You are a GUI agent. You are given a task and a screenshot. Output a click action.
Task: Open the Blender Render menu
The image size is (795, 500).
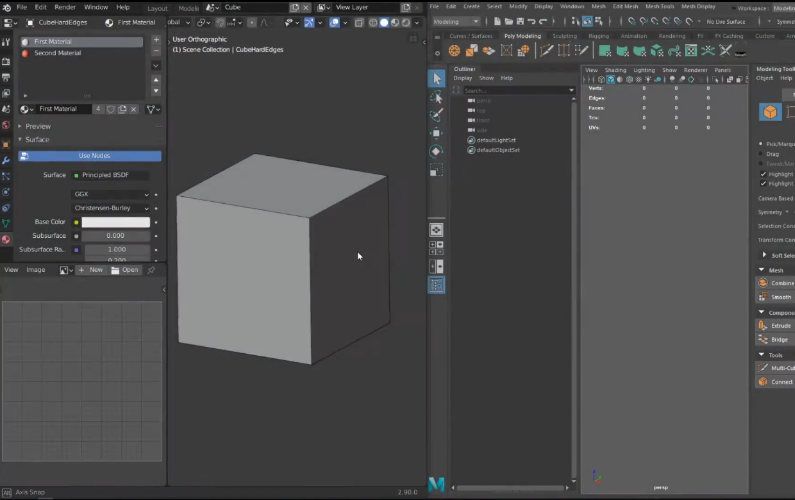(65, 7)
